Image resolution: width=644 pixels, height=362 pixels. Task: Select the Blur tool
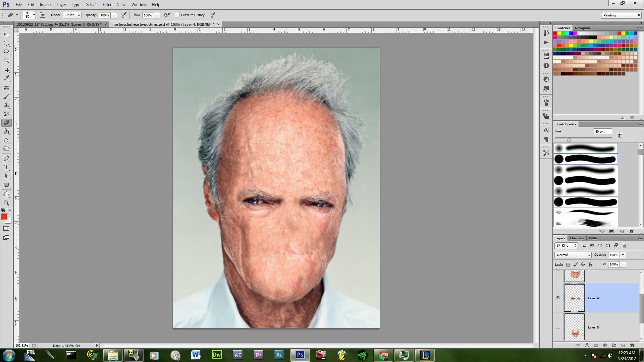point(6,140)
